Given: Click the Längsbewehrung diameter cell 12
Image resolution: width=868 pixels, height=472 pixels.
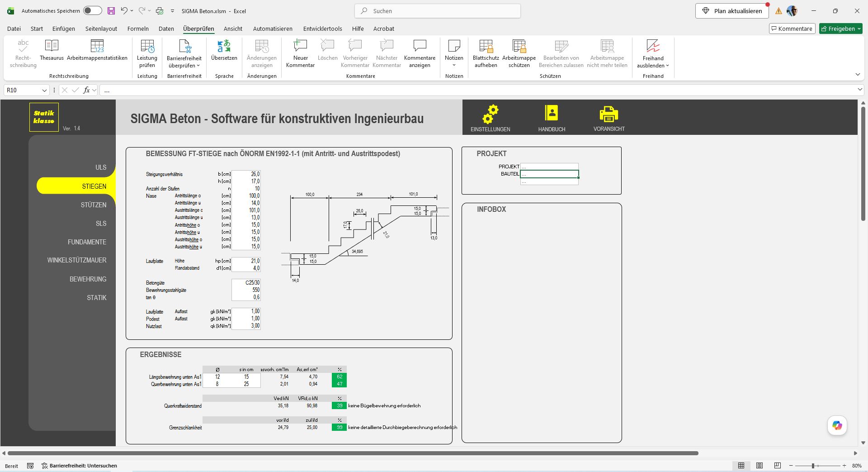Looking at the screenshot, I should click(217, 377).
